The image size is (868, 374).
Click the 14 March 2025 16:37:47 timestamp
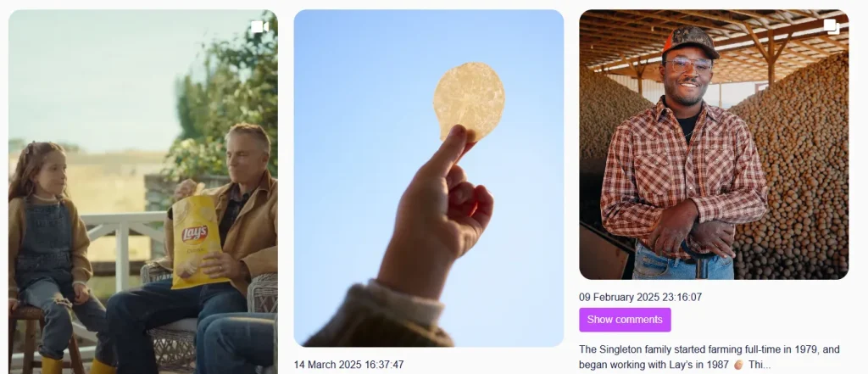(x=348, y=365)
